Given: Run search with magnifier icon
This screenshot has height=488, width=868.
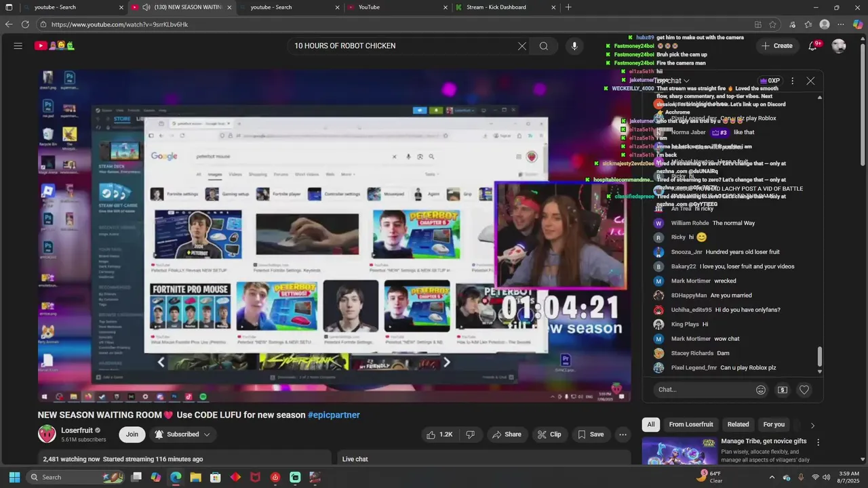Looking at the screenshot, I should [x=543, y=46].
